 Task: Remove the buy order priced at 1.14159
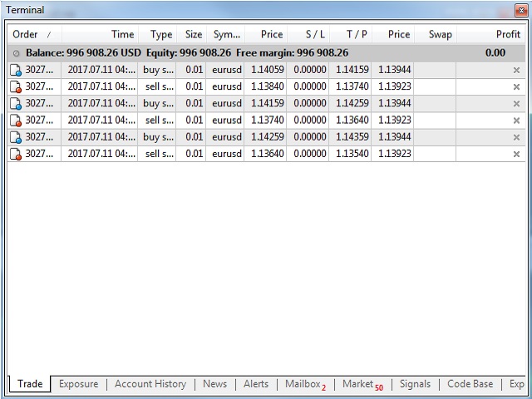point(516,104)
